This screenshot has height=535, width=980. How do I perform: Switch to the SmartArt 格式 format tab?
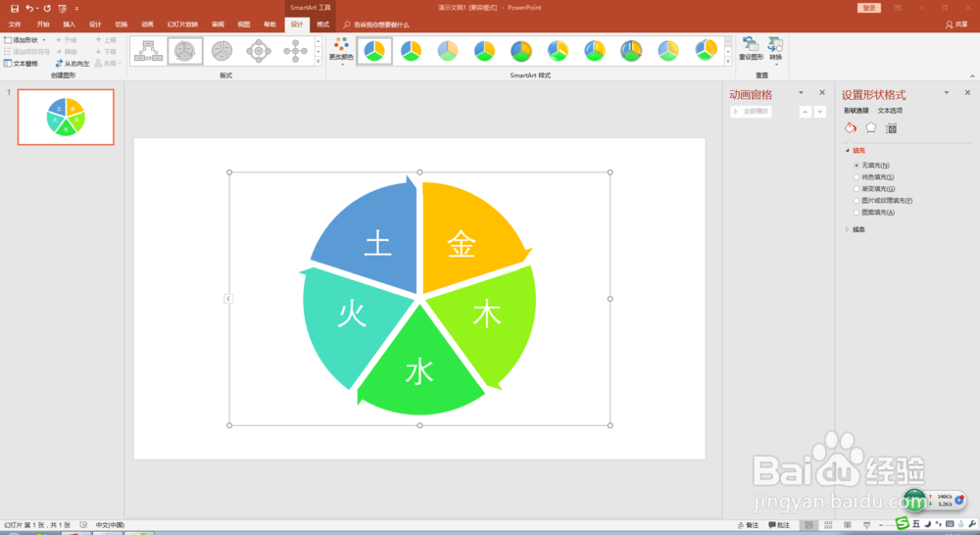[322, 24]
